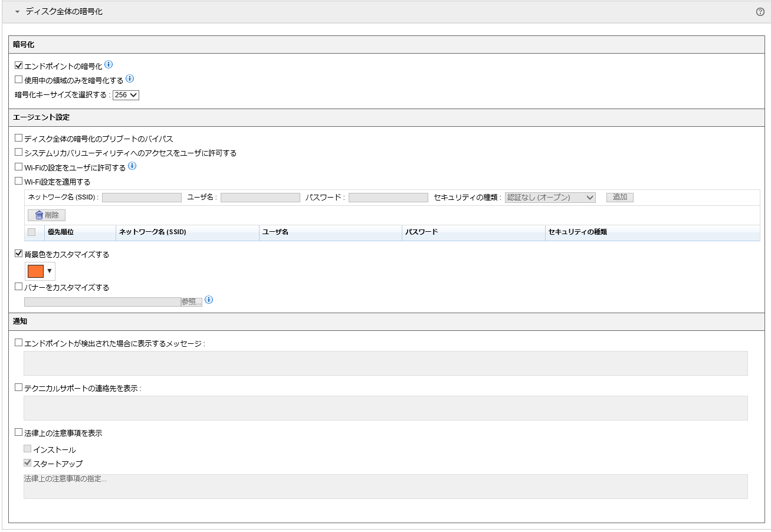Tick 法律上の注意事項を表示 checkbox
Screen dimensions: 771x532
[x=19, y=432]
